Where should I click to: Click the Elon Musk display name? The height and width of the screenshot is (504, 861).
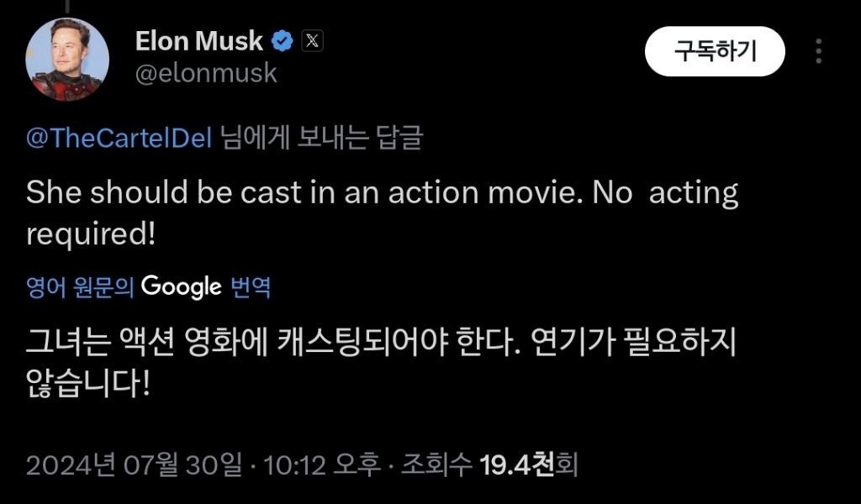click(199, 40)
